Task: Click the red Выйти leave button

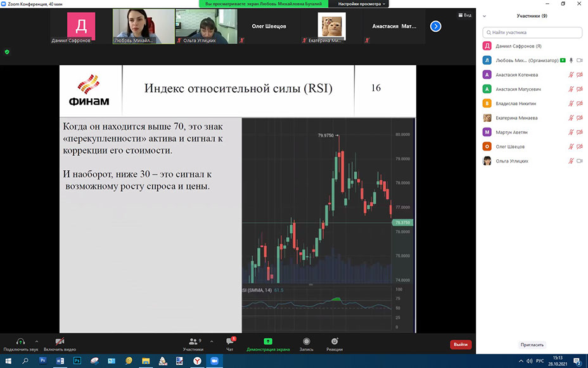Action: click(x=461, y=345)
